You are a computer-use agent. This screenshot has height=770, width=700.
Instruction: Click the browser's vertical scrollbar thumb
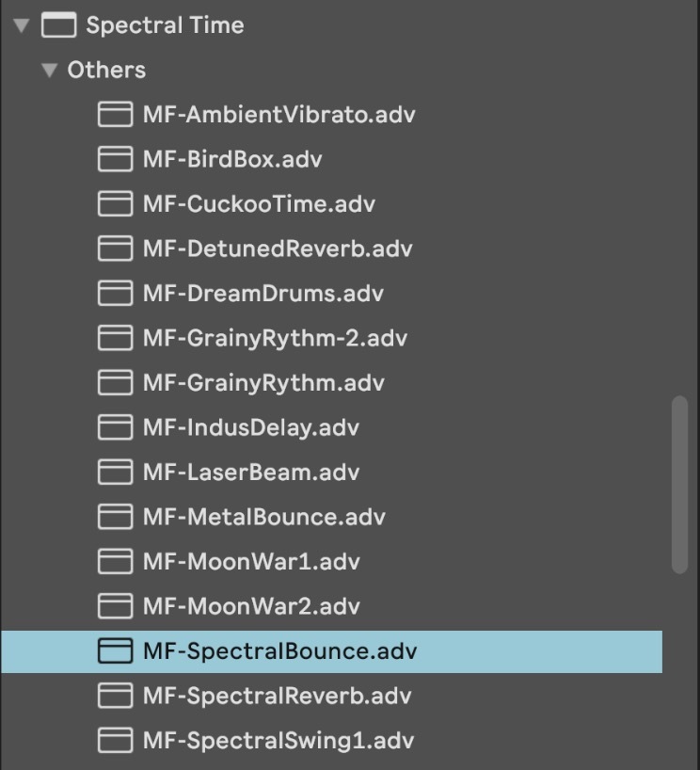(679, 485)
